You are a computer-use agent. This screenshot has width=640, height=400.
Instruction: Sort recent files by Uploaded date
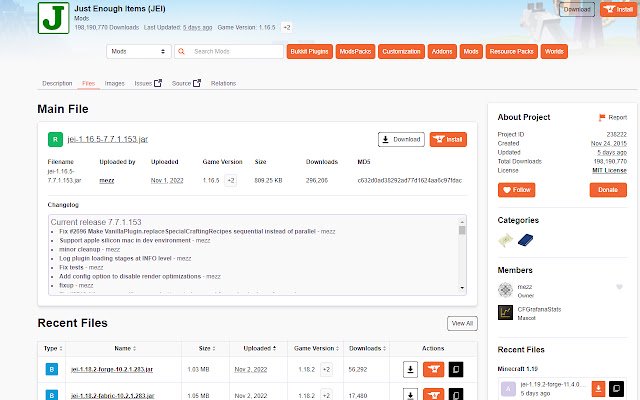(260, 349)
